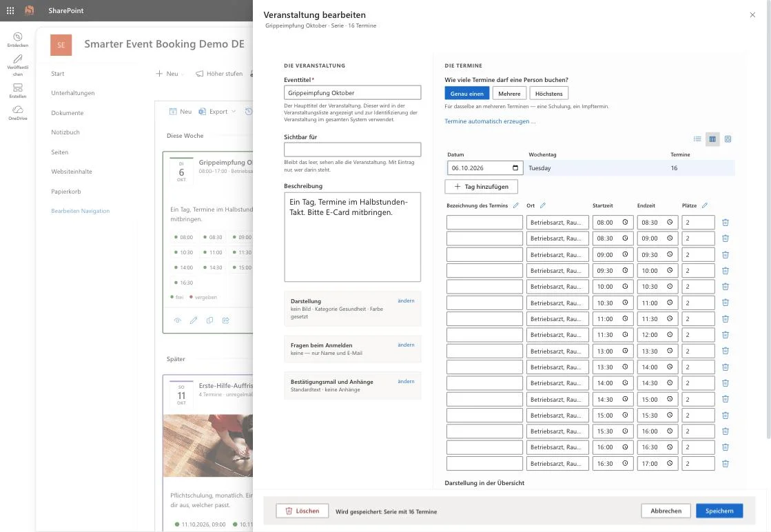This screenshot has width=771, height=532.
Task: Open the calendar picker in the Datum field
Action: coord(515,168)
